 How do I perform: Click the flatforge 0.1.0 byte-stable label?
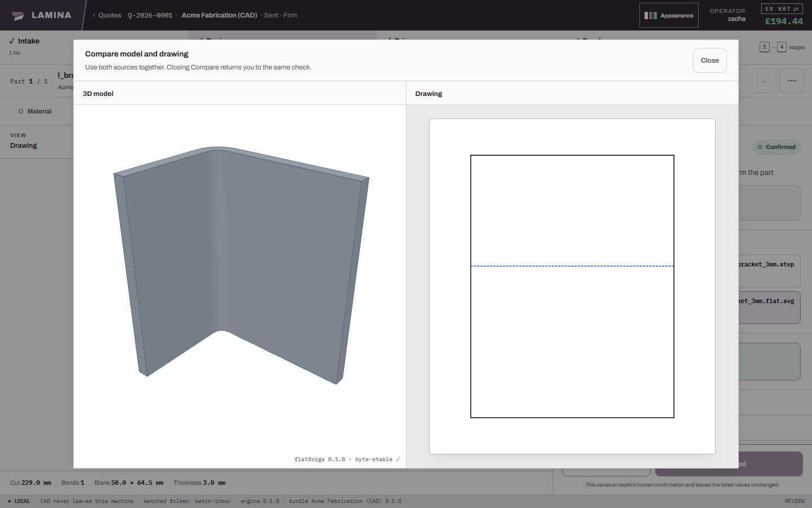tap(347, 459)
